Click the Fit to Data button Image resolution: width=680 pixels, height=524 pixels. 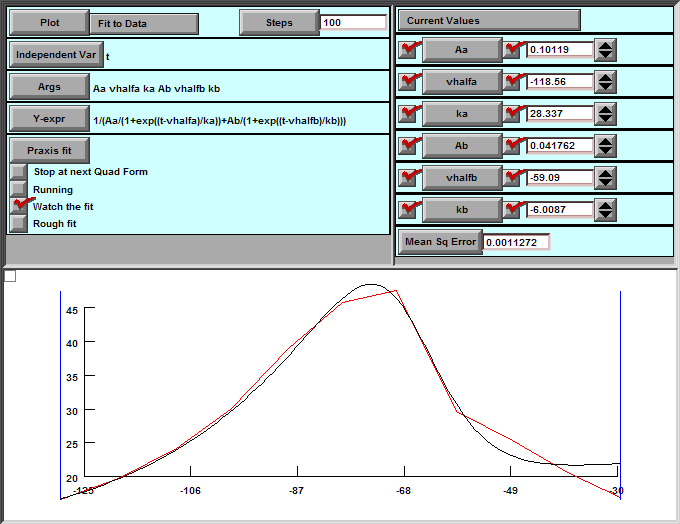click(x=144, y=24)
